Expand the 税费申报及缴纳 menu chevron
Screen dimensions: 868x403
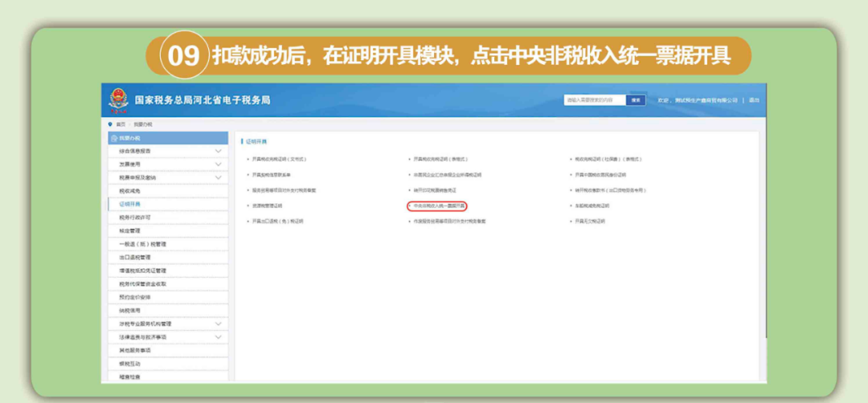click(x=218, y=177)
